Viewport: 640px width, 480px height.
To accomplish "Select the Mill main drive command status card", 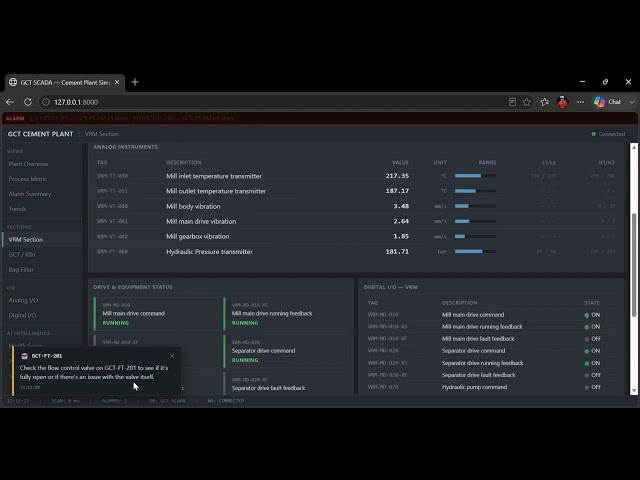I will 156,314.
